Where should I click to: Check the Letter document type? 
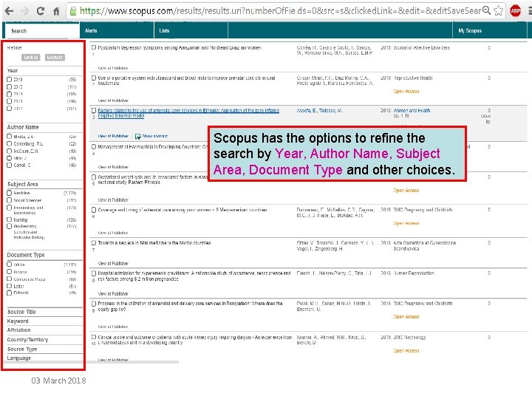[x=10, y=286]
